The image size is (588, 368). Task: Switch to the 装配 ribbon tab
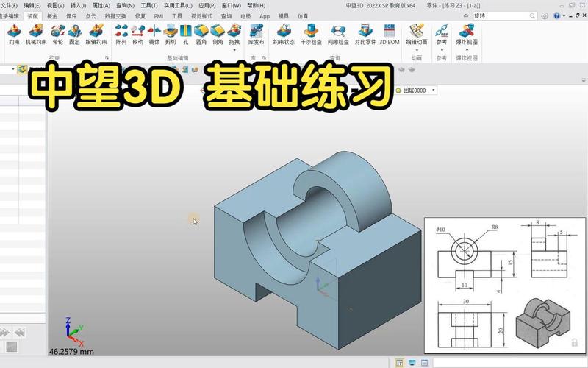click(32, 16)
